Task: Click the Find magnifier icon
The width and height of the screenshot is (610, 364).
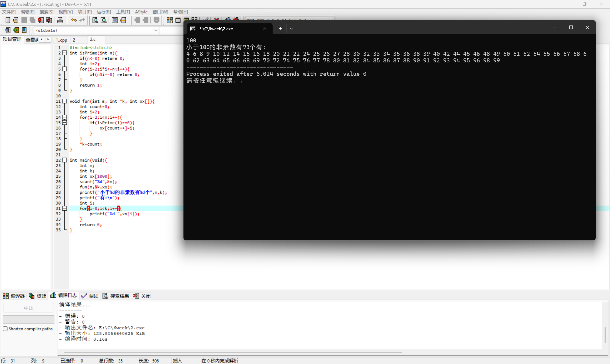Action: (x=95, y=20)
